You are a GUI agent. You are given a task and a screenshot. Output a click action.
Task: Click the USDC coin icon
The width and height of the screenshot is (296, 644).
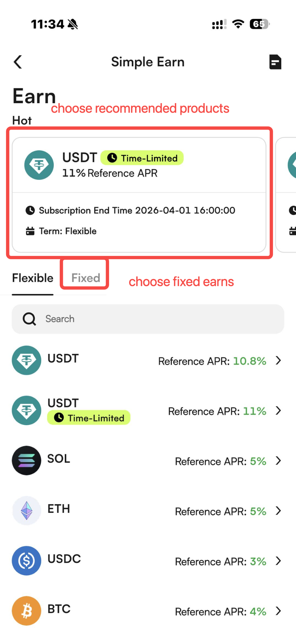26,561
